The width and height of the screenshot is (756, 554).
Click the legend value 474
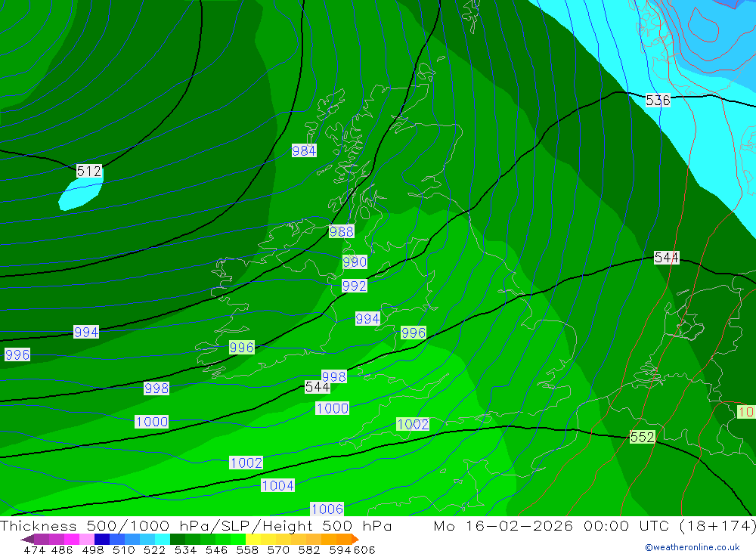[34, 549]
